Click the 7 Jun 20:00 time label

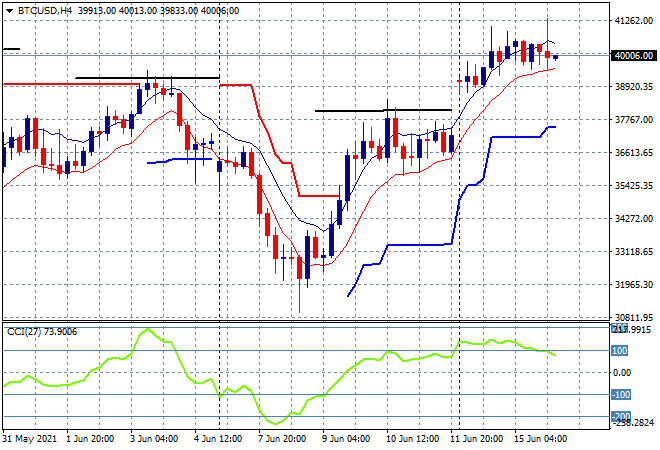click(x=282, y=439)
